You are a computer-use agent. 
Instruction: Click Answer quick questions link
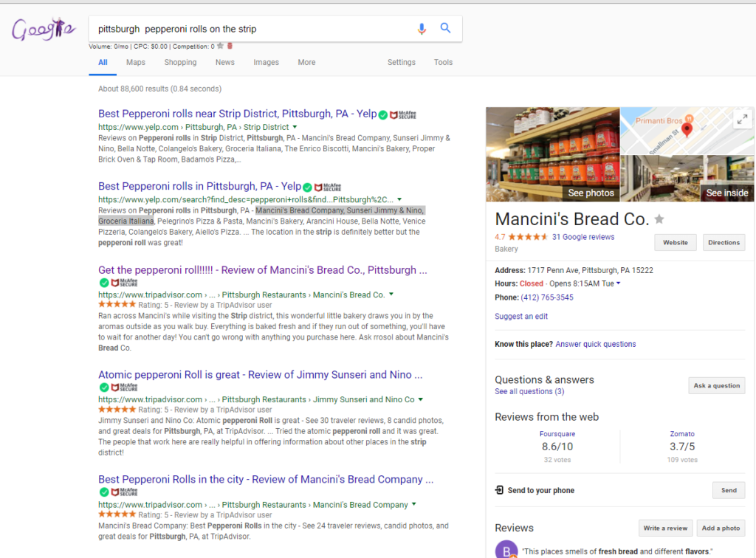pos(596,344)
